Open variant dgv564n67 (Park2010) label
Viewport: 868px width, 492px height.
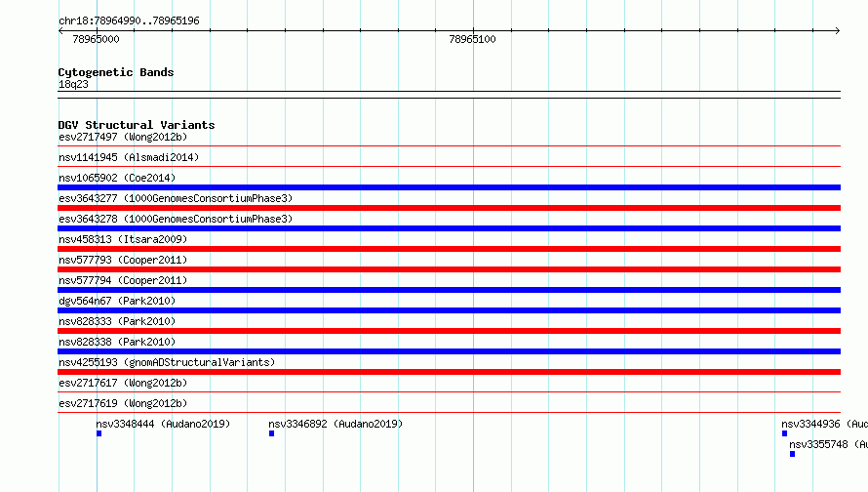click(117, 301)
